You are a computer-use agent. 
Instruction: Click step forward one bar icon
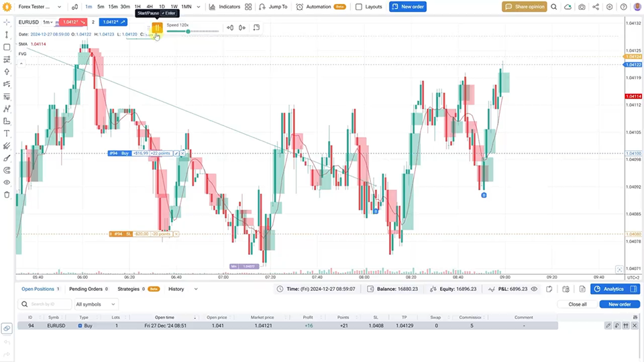pos(242,27)
